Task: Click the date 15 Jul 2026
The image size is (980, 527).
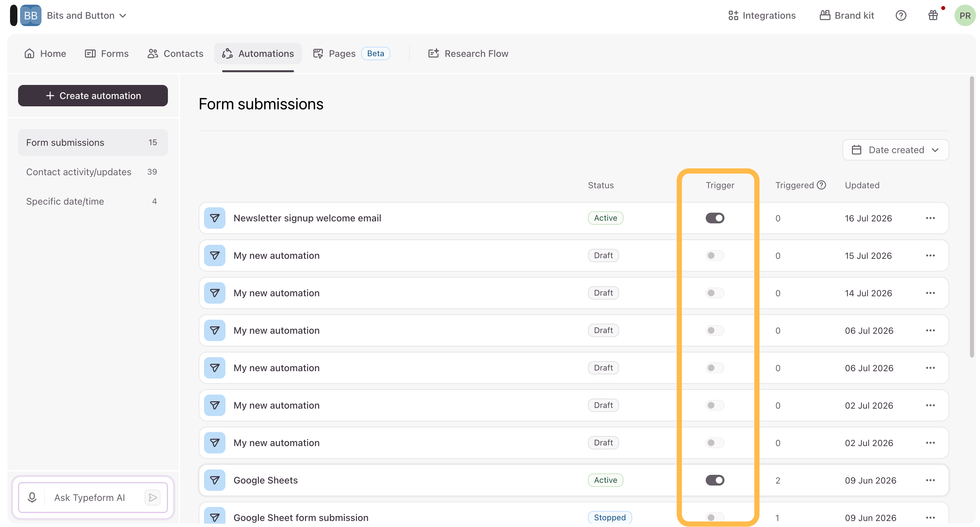Action: point(868,255)
